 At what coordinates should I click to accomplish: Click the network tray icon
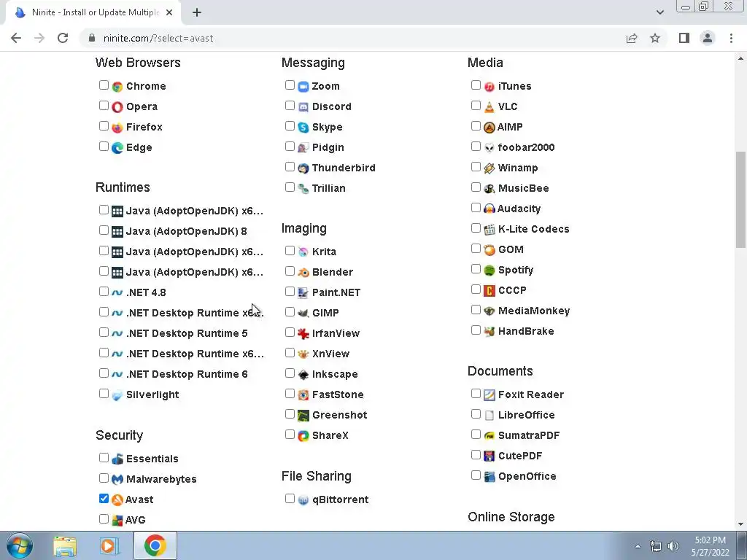656,546
